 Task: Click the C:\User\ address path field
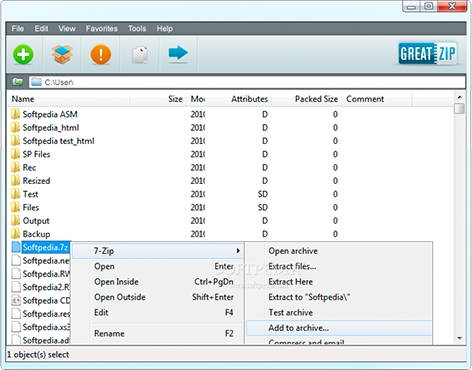[247, 82]
